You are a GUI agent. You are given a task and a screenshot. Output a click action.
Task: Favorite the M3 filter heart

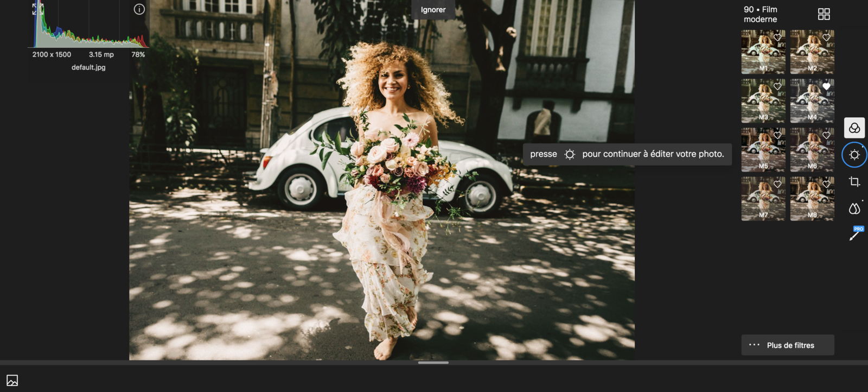pyautogui.click(x=777, y=86)
